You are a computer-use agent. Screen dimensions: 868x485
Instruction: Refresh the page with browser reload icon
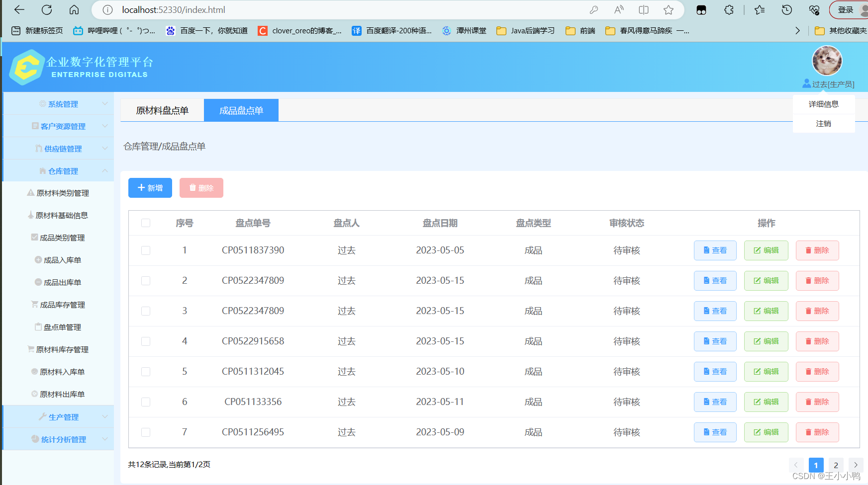point(46,9)
